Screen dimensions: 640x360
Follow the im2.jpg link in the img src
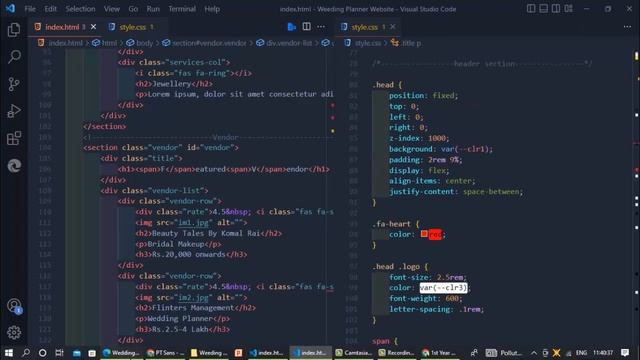[193, 298]
